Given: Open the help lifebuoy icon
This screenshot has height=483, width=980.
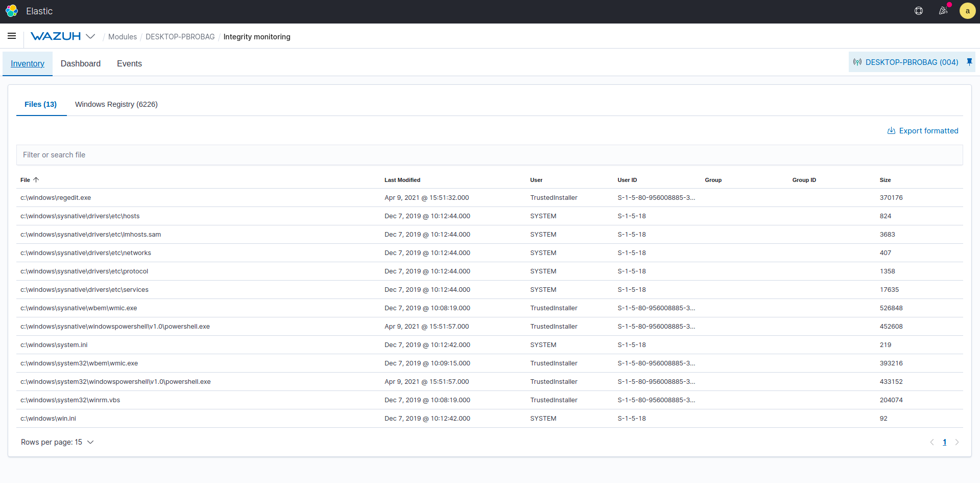Looking at the screenshot, I should [x=919, y=11].
